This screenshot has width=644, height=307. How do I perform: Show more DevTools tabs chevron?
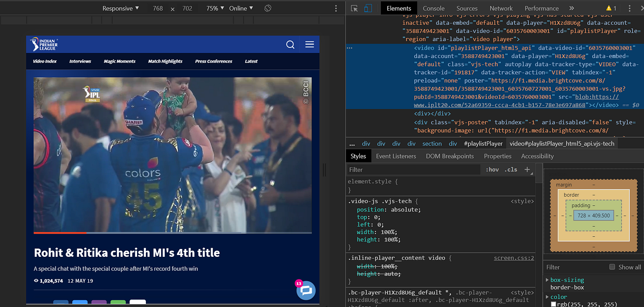click(571, 8)
